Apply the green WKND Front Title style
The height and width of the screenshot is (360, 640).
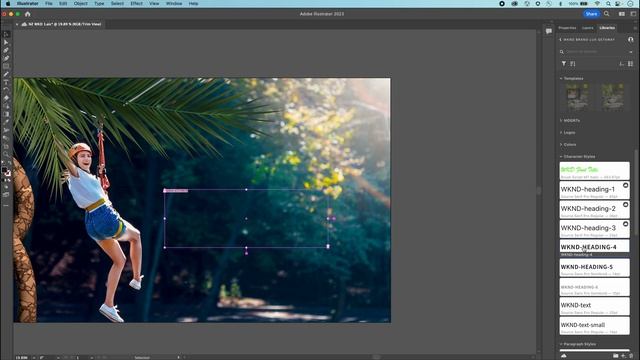[x=594, y=171]
